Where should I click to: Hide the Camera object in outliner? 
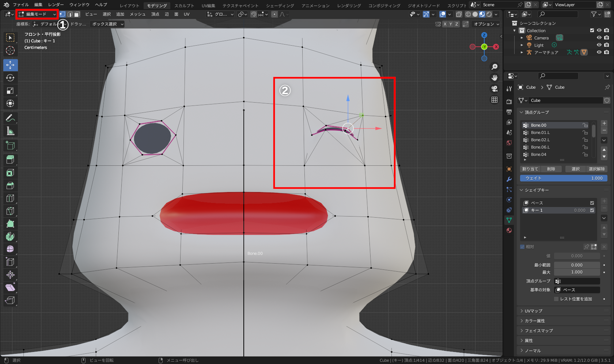tap(599, 38)
